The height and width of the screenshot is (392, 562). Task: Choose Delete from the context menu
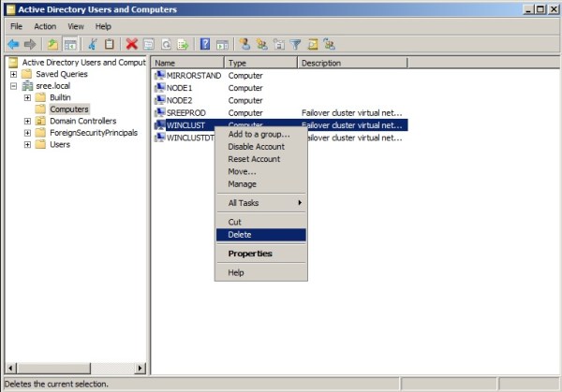pyautogui.click(x=240, y=235)
